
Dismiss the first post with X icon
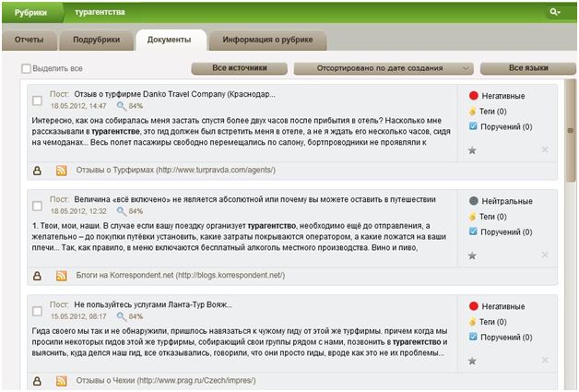point(544,149)
